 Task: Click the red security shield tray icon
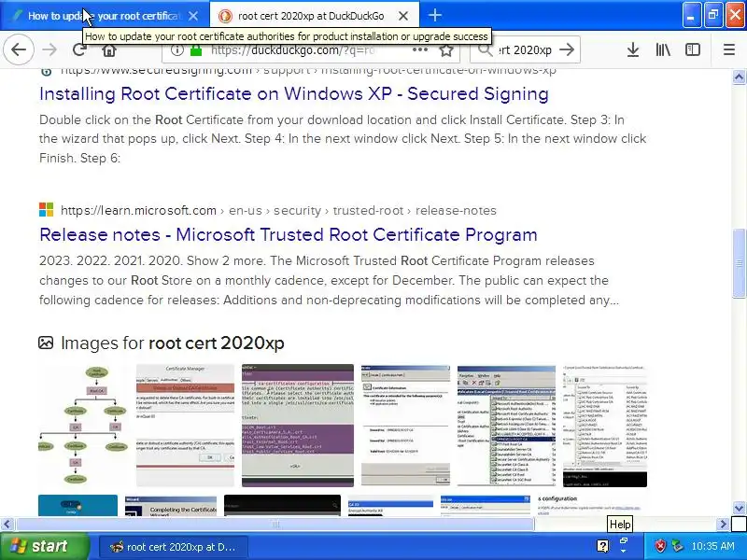tap(660, 546)
